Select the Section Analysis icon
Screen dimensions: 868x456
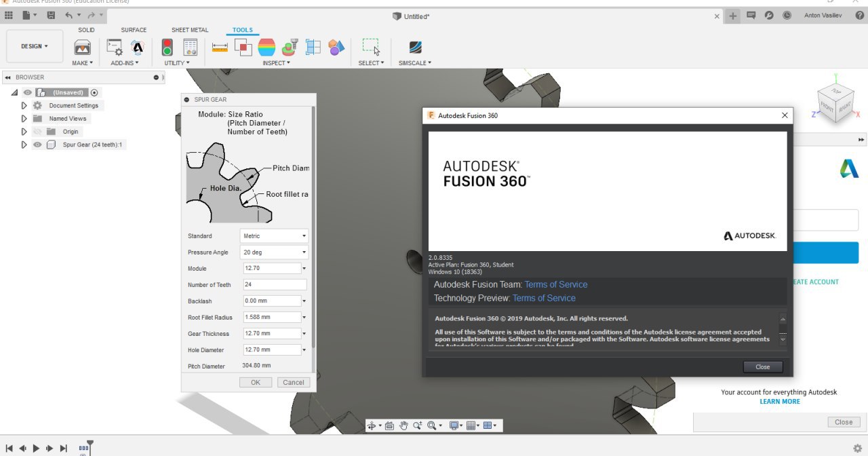(x=313, y=47)
